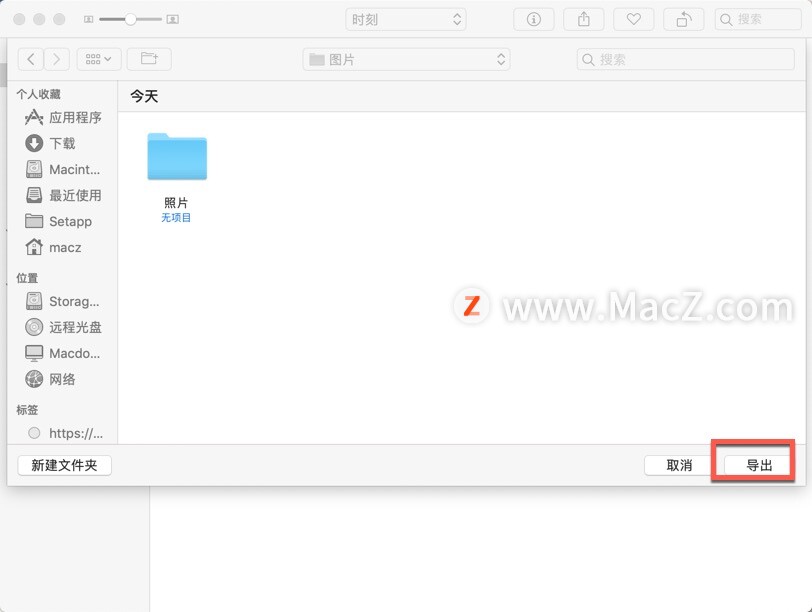
Task: Click the Storag... drive icon
Action: click(x=34, y=301)
